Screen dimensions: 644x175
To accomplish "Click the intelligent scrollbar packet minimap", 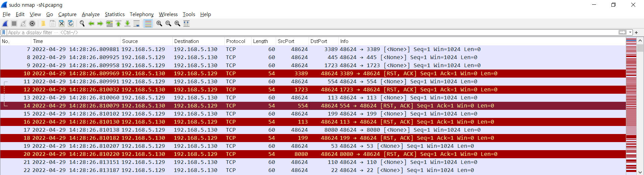I will pyautogui.click(x=631, y=106).
